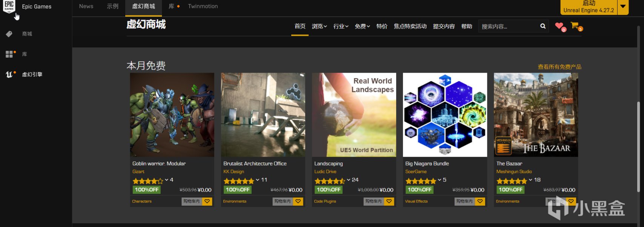644x227 pixels.
Task: Expand rating breakdown chevron for Big Niagara Bundle
Action: [x=439, y=180]
